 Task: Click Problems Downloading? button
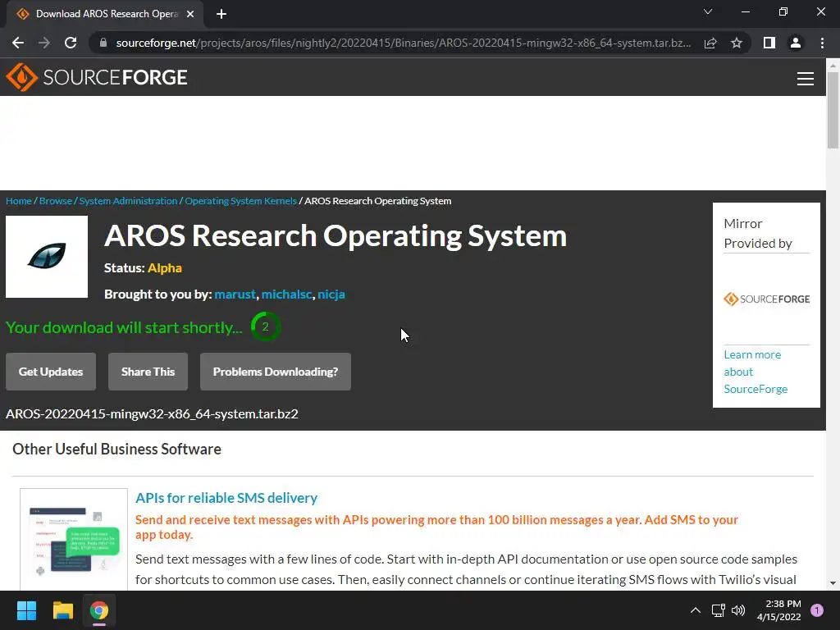coord(276,372)
